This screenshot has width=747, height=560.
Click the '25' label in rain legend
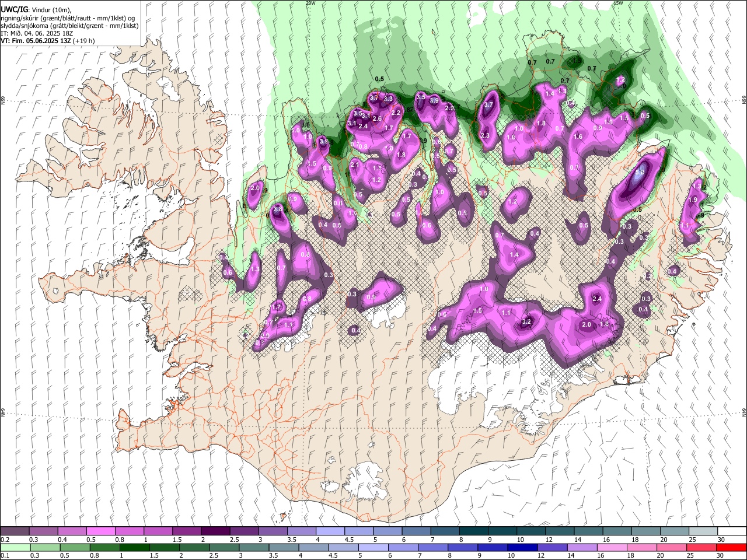click(692, 555)
